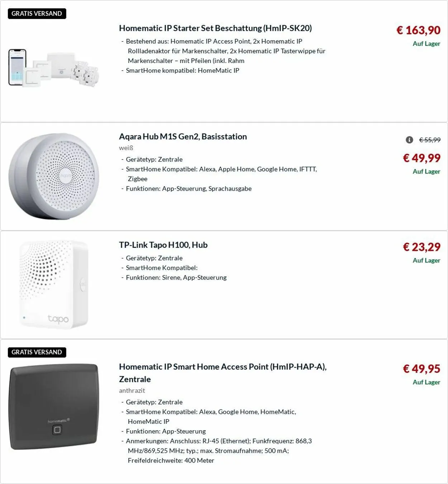Click the info icon beside crossed-out price
448x484 pixels.
pos(409,140)
